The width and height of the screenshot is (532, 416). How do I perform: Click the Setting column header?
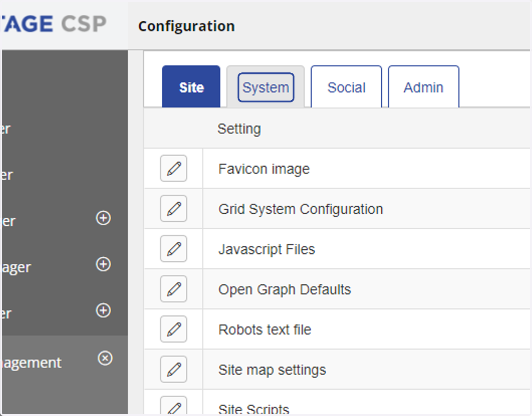click(239, 129)
